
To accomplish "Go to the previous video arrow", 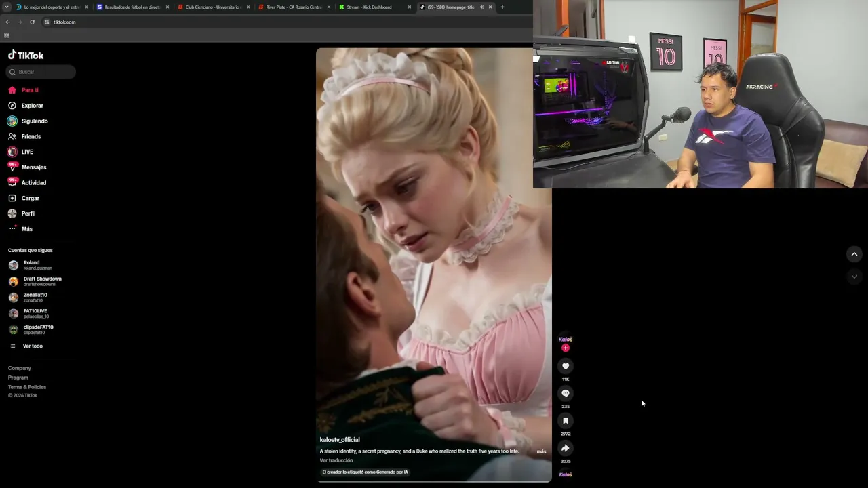I will (854, 254).
